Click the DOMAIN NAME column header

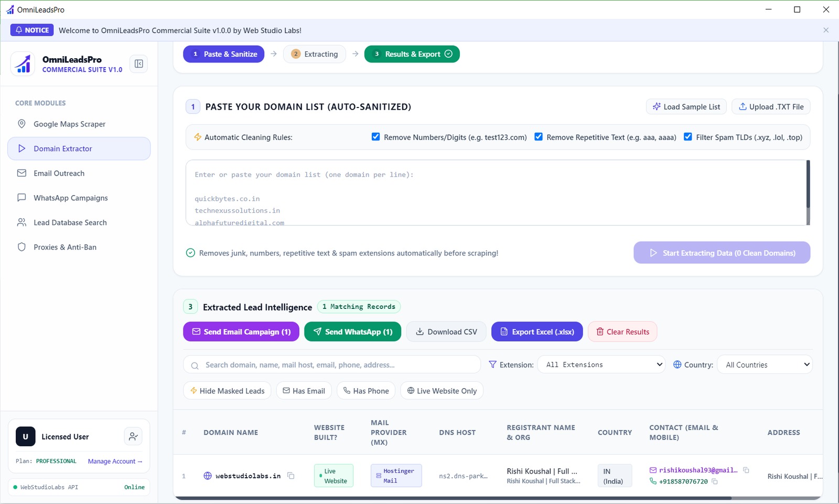[x=231, y=433]
